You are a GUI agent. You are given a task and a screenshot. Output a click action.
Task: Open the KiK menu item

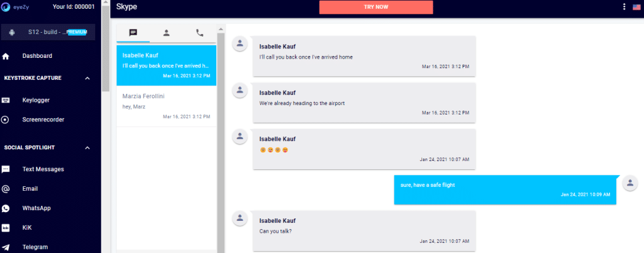click(x=27, y=228)
